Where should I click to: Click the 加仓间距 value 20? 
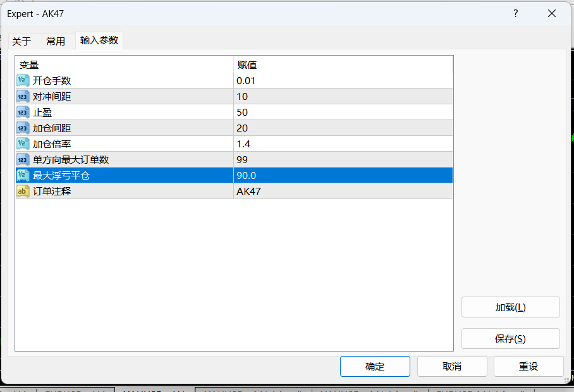click(343, 128)
